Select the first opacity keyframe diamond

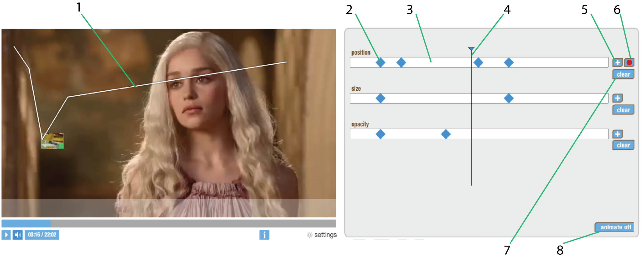380,134
